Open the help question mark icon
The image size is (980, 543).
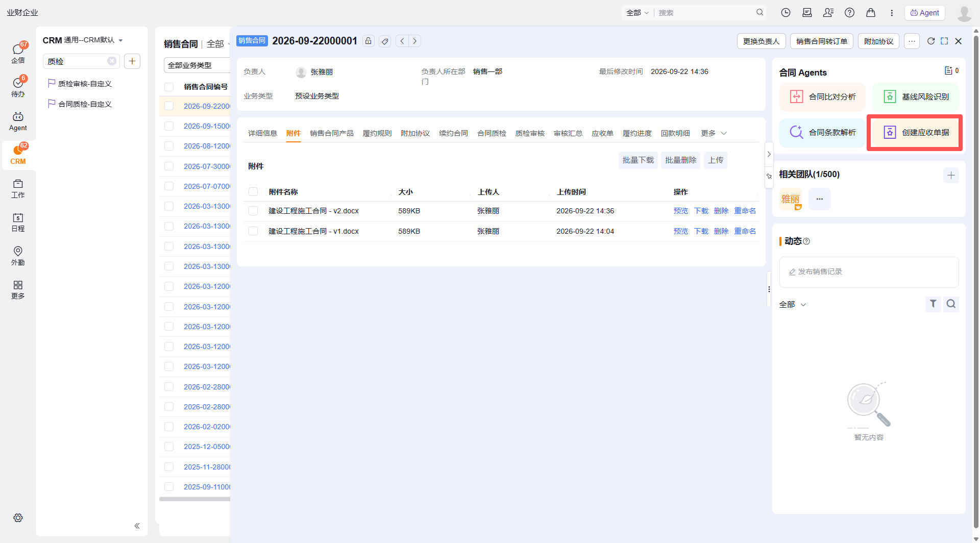click(849, 13)
